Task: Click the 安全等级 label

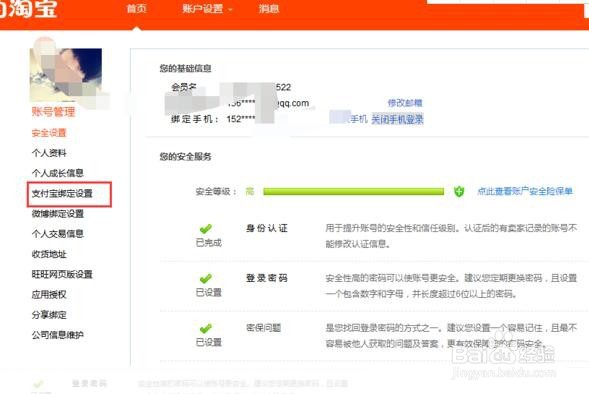Action: [x=216, y=192]
